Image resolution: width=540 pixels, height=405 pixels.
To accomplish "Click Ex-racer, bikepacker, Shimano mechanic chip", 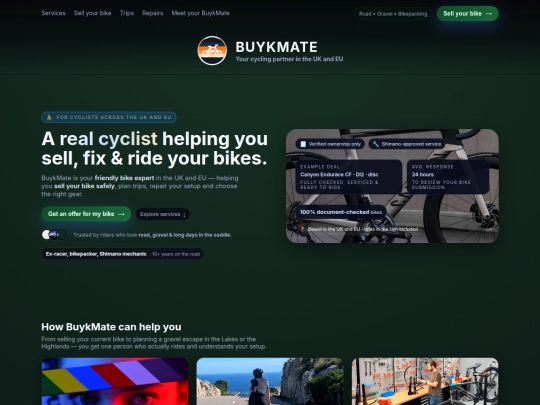I will tap(123, 254).
